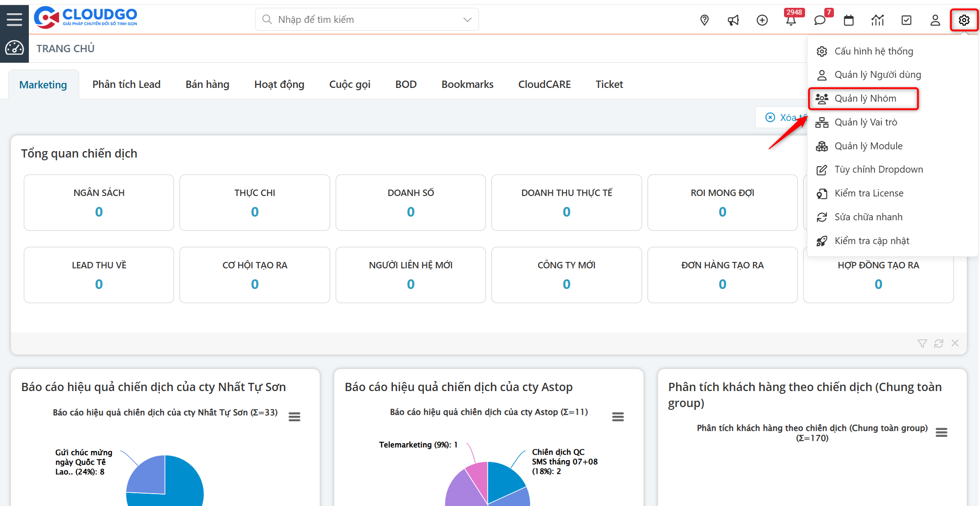Click the filter icon in campaign overview
Screen dimensions: 980x506
point(922,343)
